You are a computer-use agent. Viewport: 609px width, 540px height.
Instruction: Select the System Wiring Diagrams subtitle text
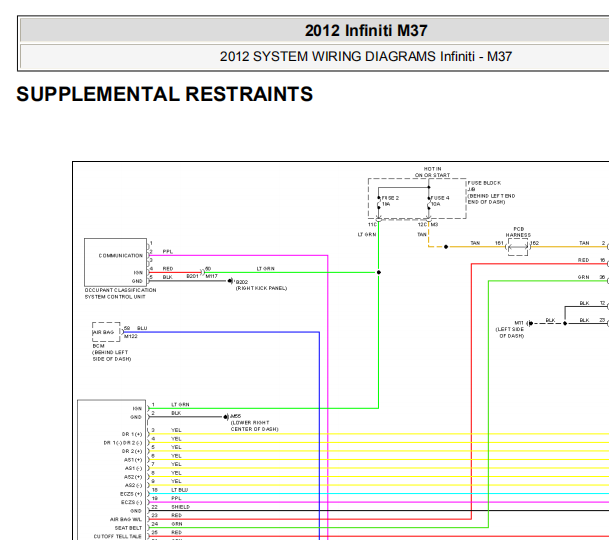click(365, 57)
